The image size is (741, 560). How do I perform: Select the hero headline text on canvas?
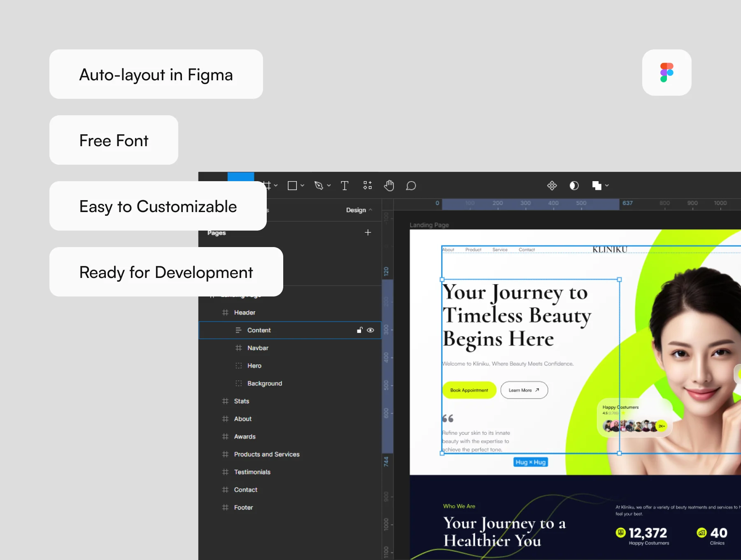click(517, 315)
